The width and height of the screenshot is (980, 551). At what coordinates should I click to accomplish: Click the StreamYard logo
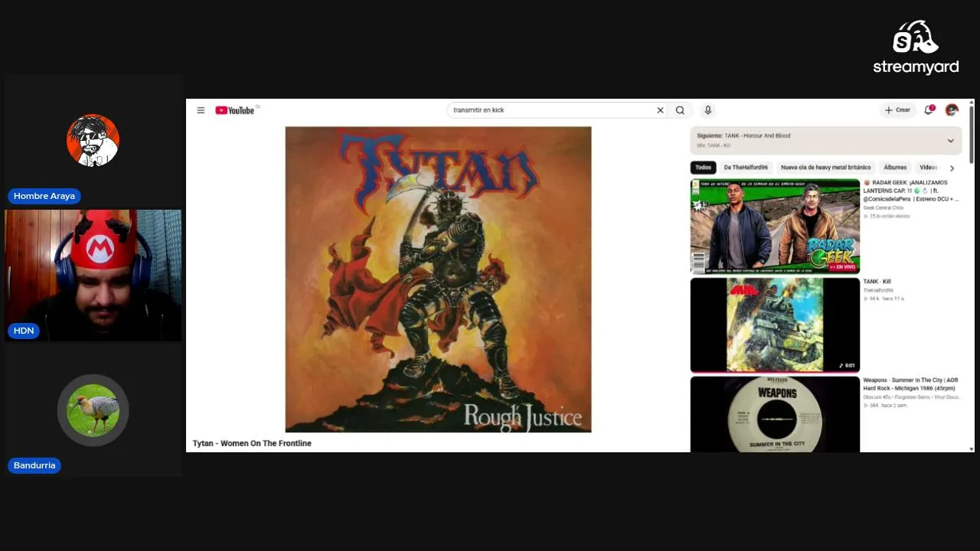tap(916, 47)
